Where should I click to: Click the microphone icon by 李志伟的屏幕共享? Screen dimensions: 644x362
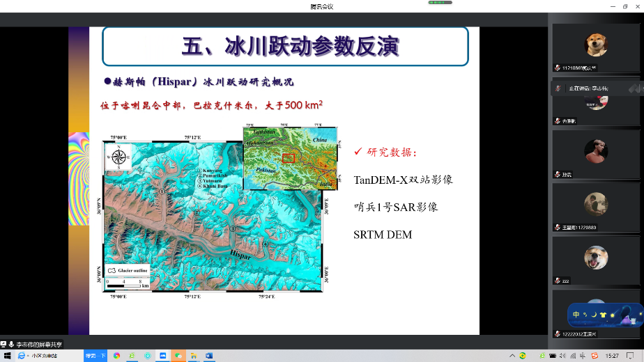pyautogui.click(x=12, y=344)
